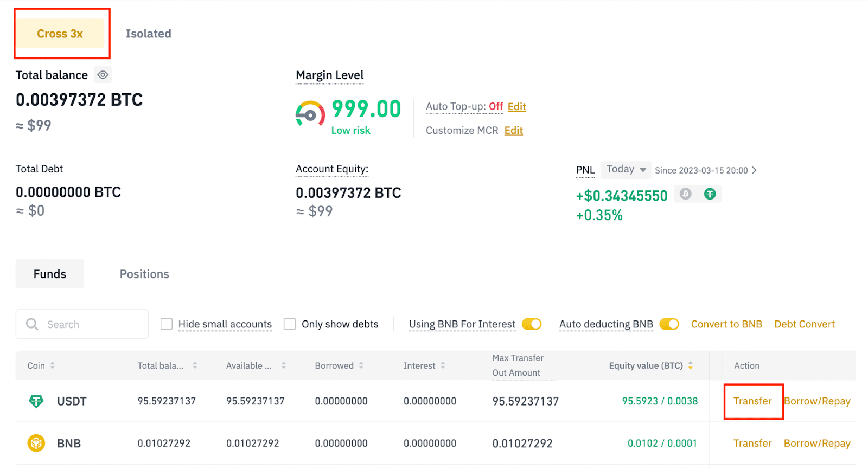Sort by Available column arrows
The image size is (868, 469).
pos(284,365)
